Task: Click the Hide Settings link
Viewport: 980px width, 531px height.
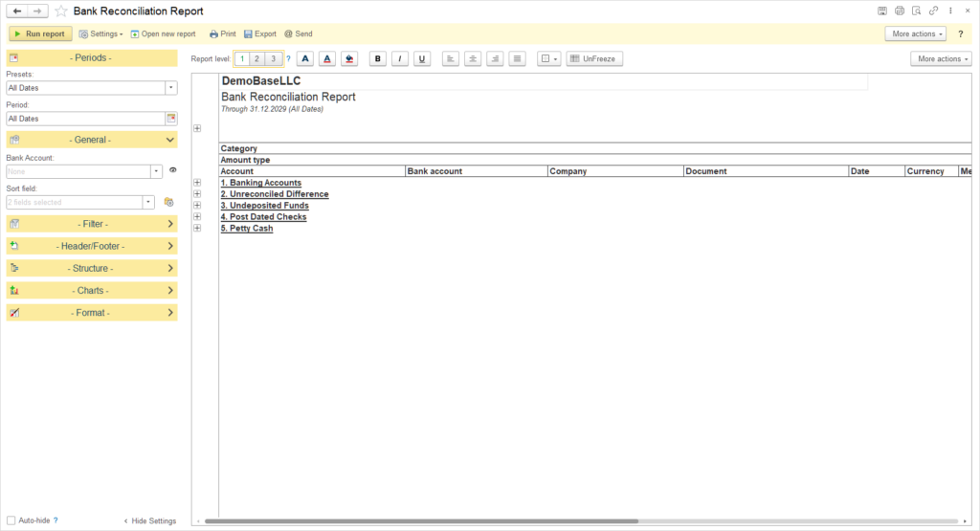Action: (x=150, y=520)
